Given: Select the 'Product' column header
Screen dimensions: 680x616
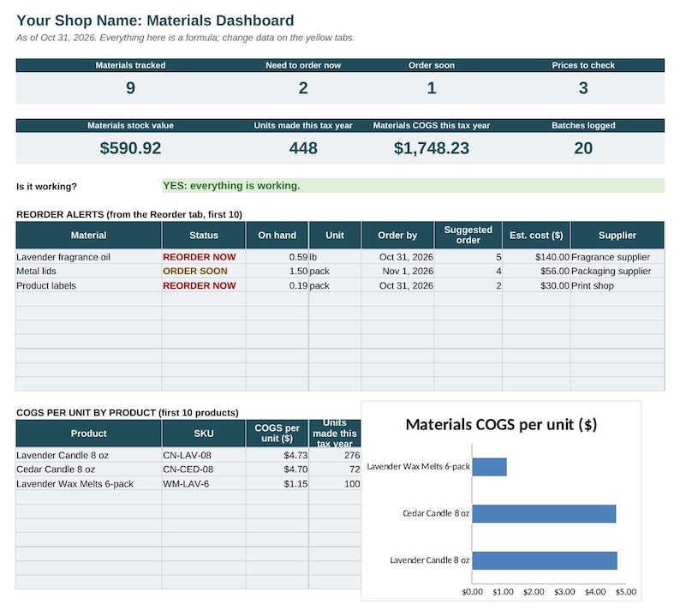Looking at the screenshot, I should 88,434.
